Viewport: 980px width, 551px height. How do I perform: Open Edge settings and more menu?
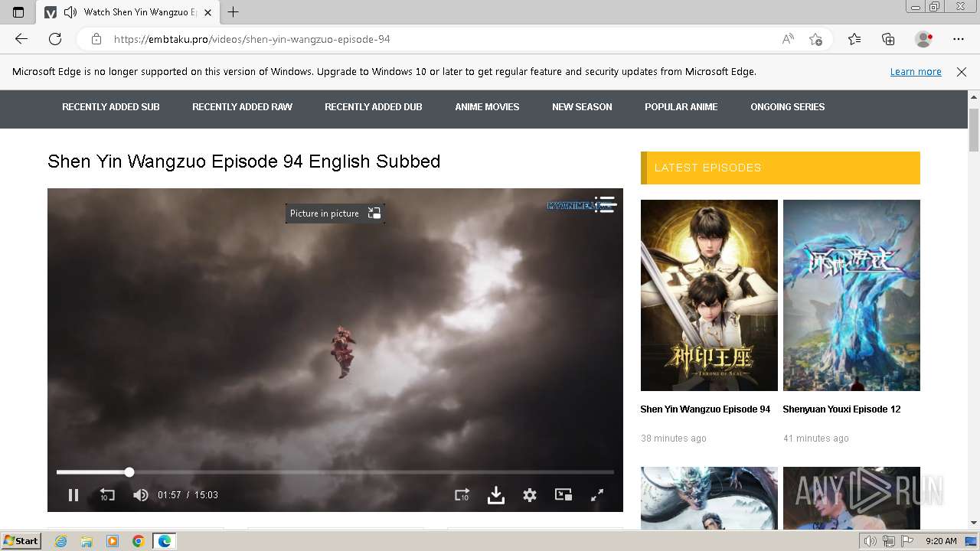(x=959, y=39)
